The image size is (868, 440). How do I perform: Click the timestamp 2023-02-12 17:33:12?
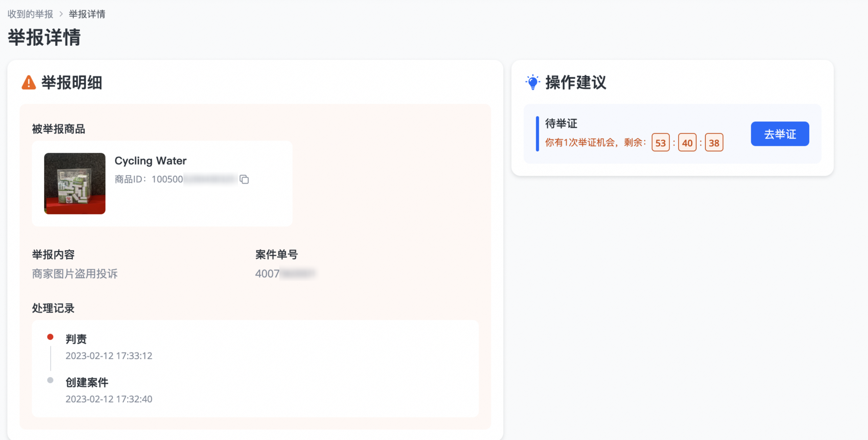(x=109, y=356)
